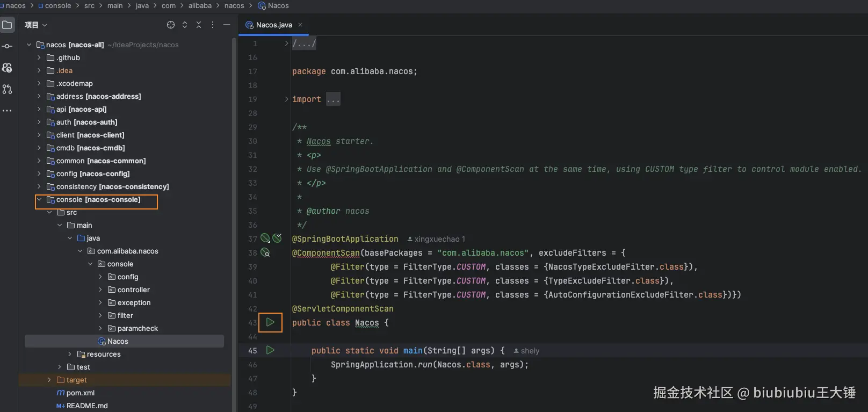Collapse the console module node
This screenshot has height=412, width=868.
39,199
